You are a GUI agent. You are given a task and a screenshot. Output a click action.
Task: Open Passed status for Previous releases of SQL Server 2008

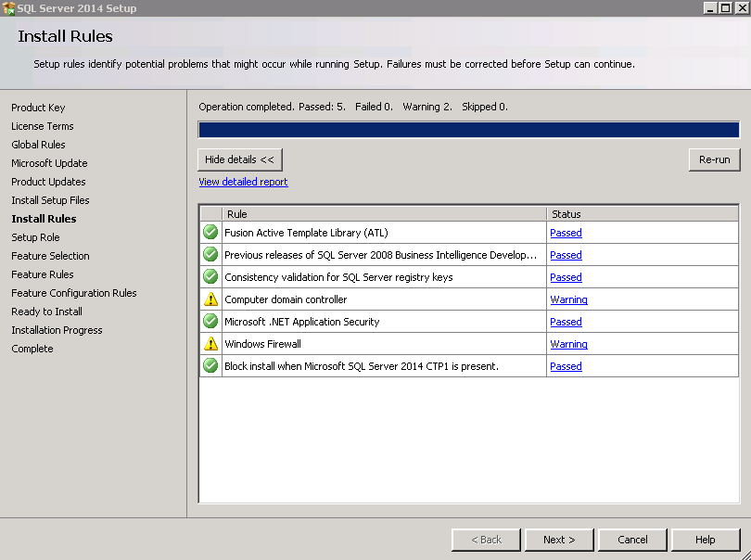click(x=566, y=255)
